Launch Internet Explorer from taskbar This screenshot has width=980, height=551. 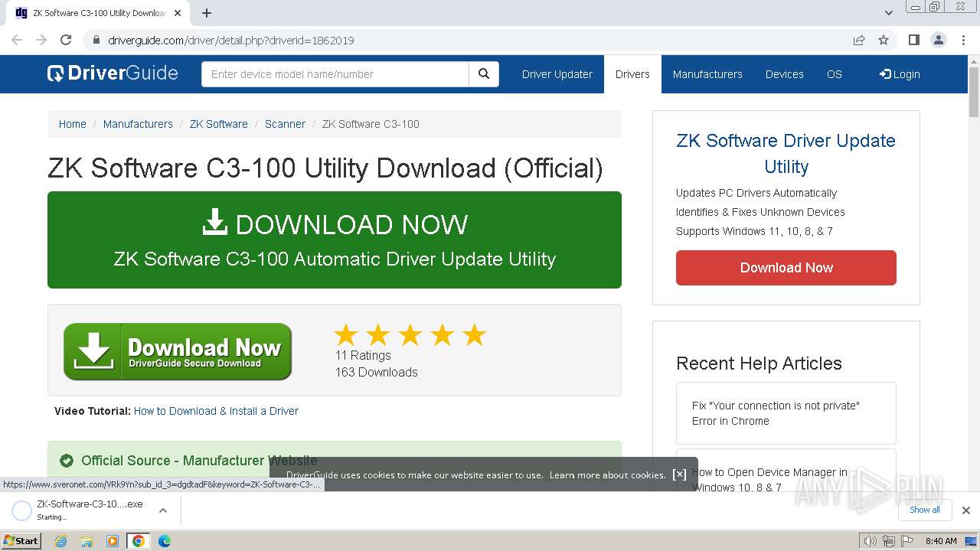click(x=60, y=541)
